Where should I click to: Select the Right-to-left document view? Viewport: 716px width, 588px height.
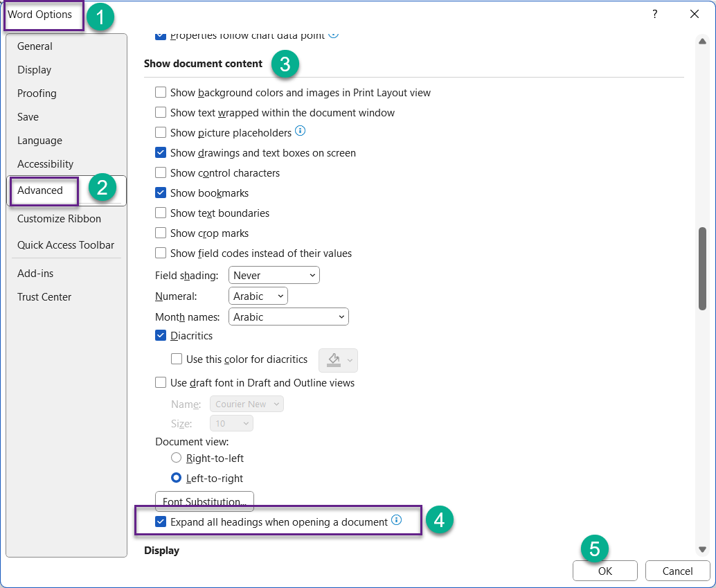[x=176, y=458]
